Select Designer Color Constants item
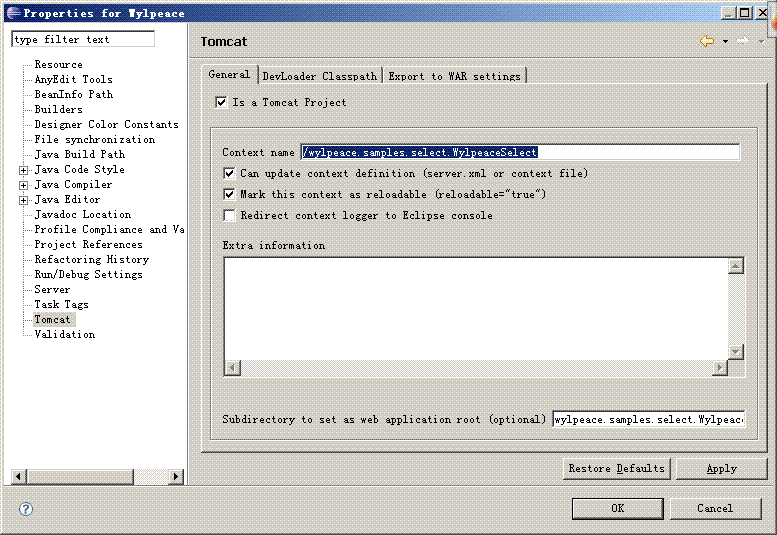777x535 pixels. [107, 124]
